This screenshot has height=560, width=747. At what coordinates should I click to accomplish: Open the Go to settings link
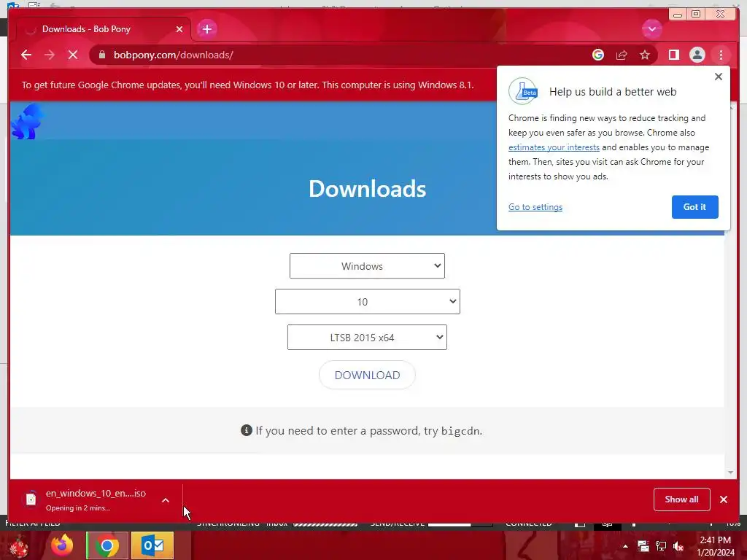535,206
